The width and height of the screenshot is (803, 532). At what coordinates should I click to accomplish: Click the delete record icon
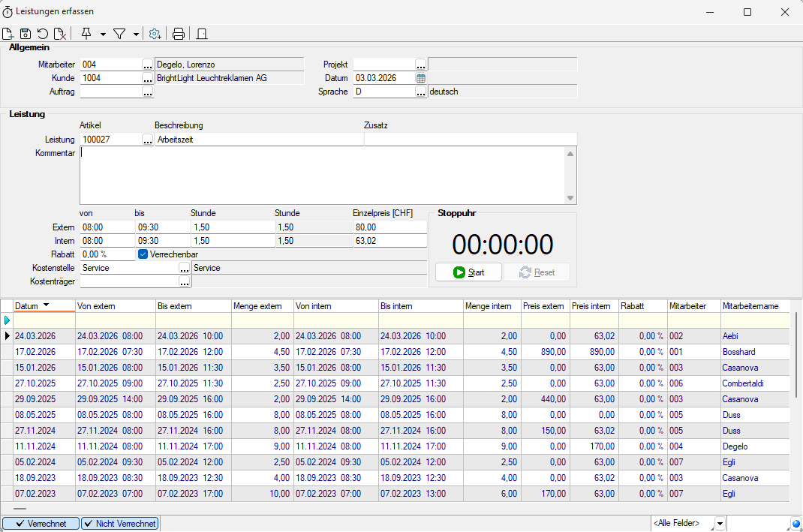click(x=60, y=34)
